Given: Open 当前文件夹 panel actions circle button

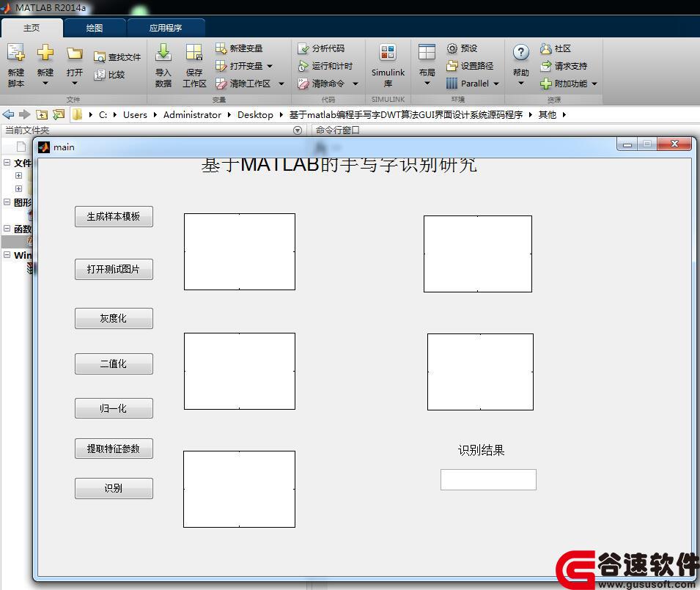Looking at the screenshot, I should tap(298, 130).
